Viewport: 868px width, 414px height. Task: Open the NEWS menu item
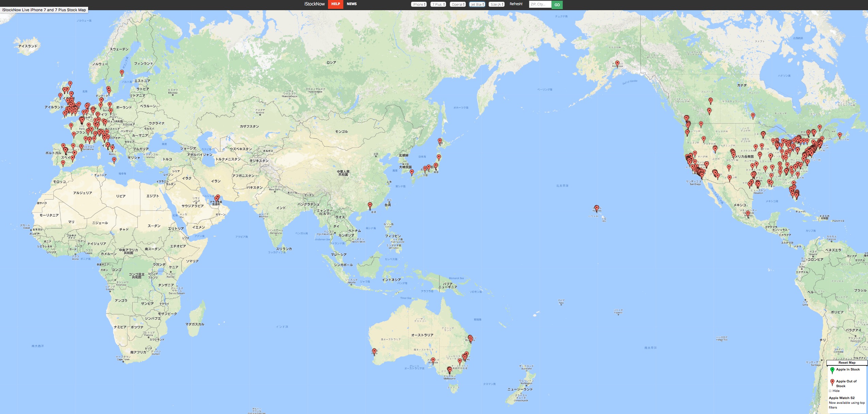point(351,4)
